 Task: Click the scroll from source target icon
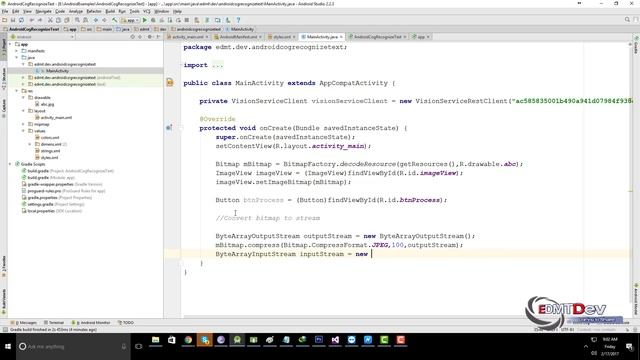coord(132,37)
